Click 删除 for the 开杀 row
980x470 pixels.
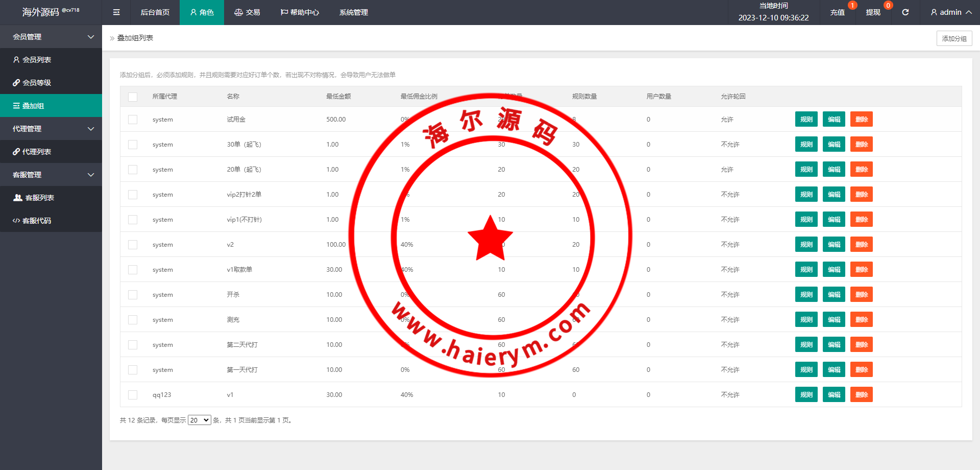(861, 295)
